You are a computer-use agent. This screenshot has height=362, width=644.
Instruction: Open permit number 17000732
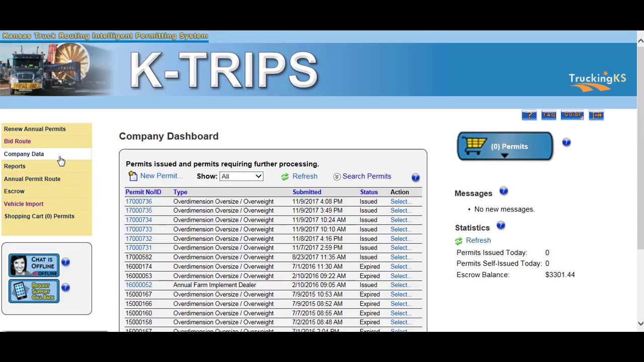tap(138, 239)
